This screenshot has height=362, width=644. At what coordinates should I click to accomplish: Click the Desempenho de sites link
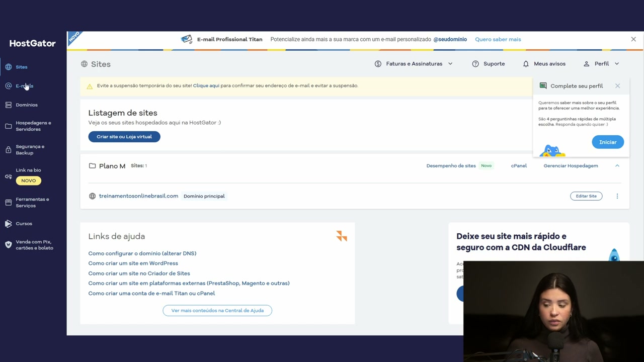click(x=451, y=166)
